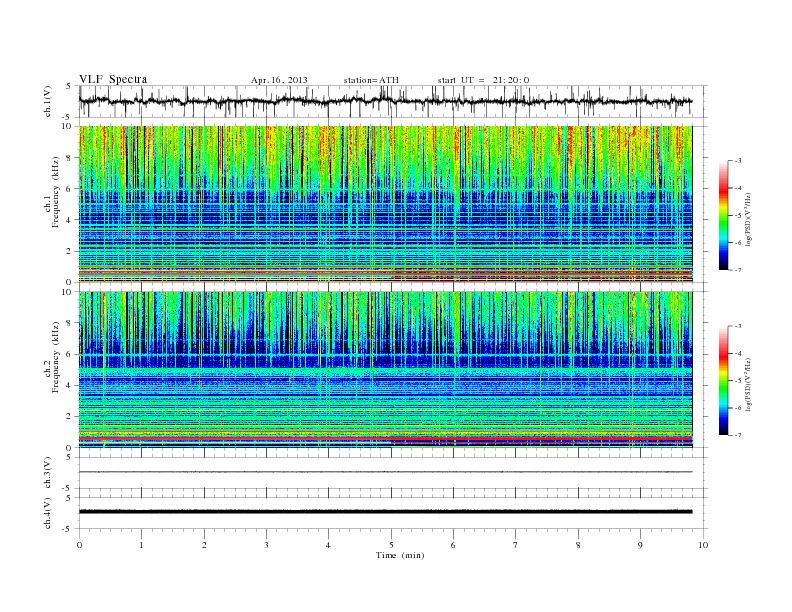Click the ch.2 'Frequency (kHz)' axis label
The height and width of the screenshot is (612, 792).
(56, 357)
